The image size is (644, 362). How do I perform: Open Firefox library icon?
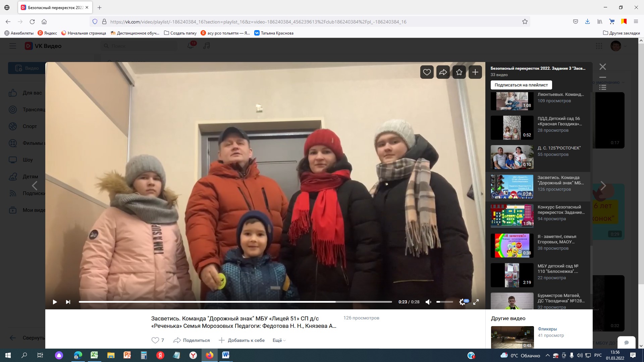(600, 22)
